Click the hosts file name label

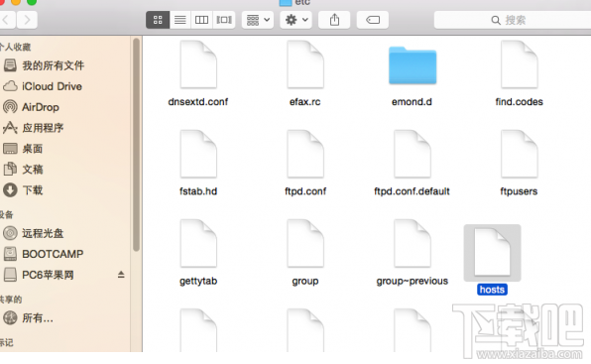click(x=492, y=290)
